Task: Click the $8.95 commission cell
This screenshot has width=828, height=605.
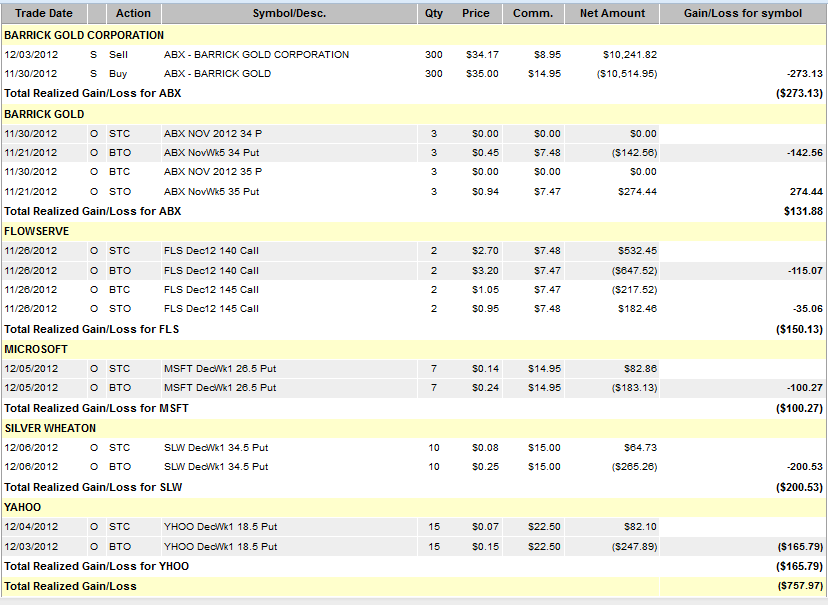Action: pos(547,54)
